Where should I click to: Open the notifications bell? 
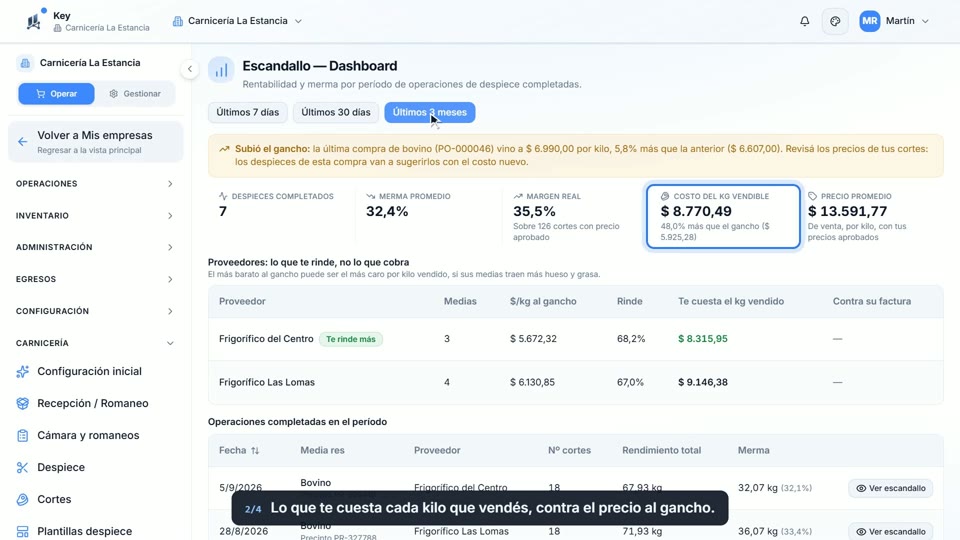(x=804, y=21)
